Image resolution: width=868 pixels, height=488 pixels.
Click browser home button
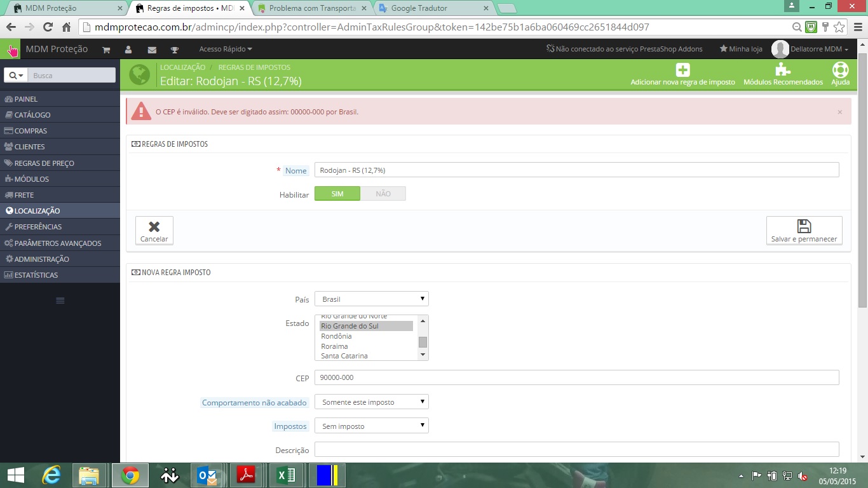coord(66,27)
